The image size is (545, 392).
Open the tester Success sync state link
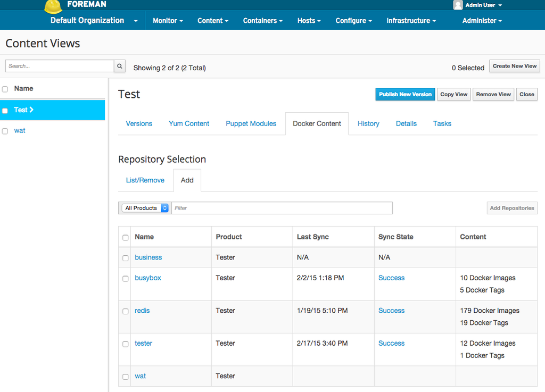[x=391, y=343]
